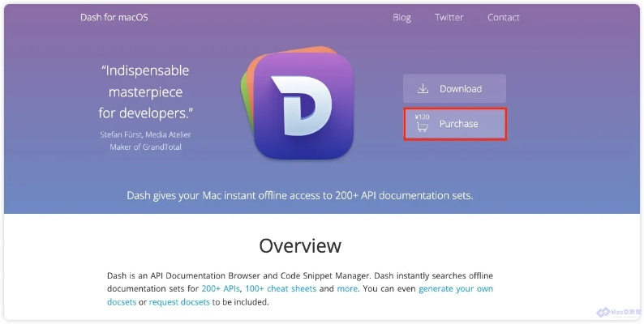
Task: Go to the Twitter link in header
Action: point(449,17)
